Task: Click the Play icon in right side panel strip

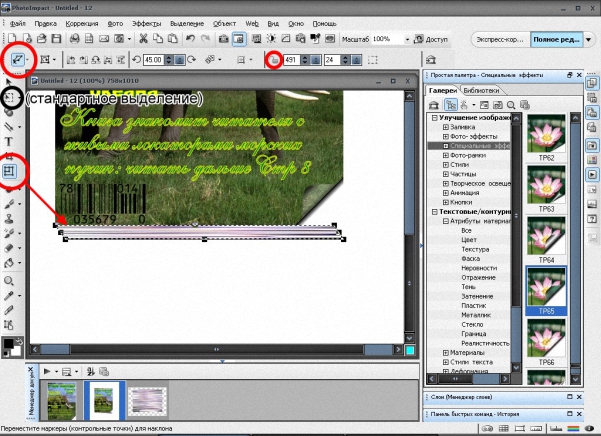Action: pyautogui.click(x=592, y=175)
